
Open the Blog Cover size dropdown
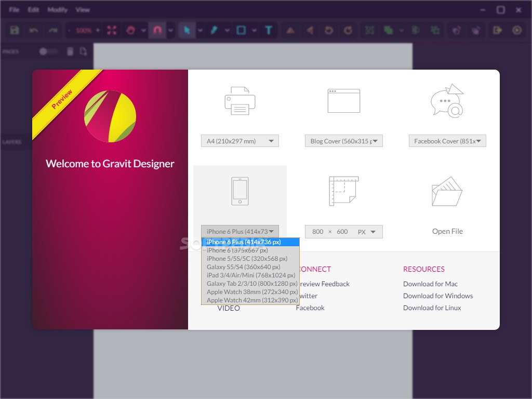tap(344, 141)
